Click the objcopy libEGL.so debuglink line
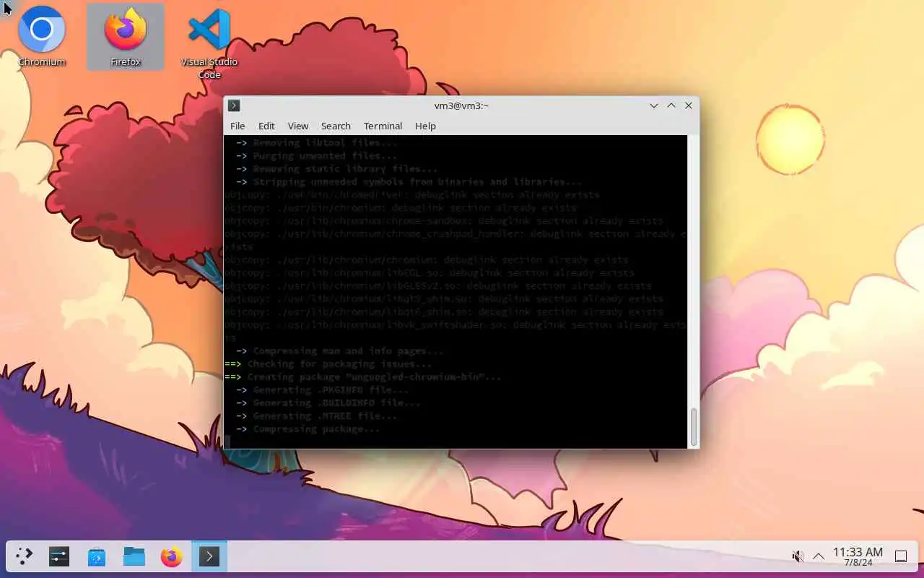This screenshot has height=578, width=924. click(x=429, y=273)
